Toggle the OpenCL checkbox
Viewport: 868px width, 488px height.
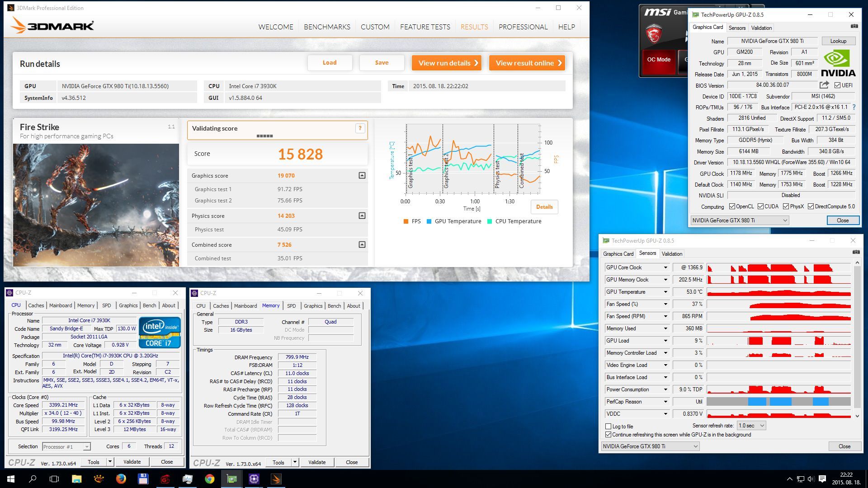(732, 206)
